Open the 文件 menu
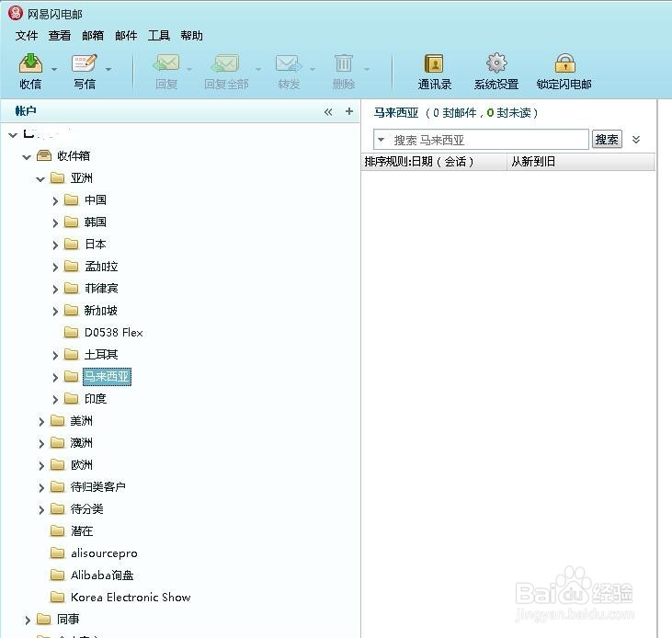Image resolution: width=672 pixels, height=638 pixels. 27,36
